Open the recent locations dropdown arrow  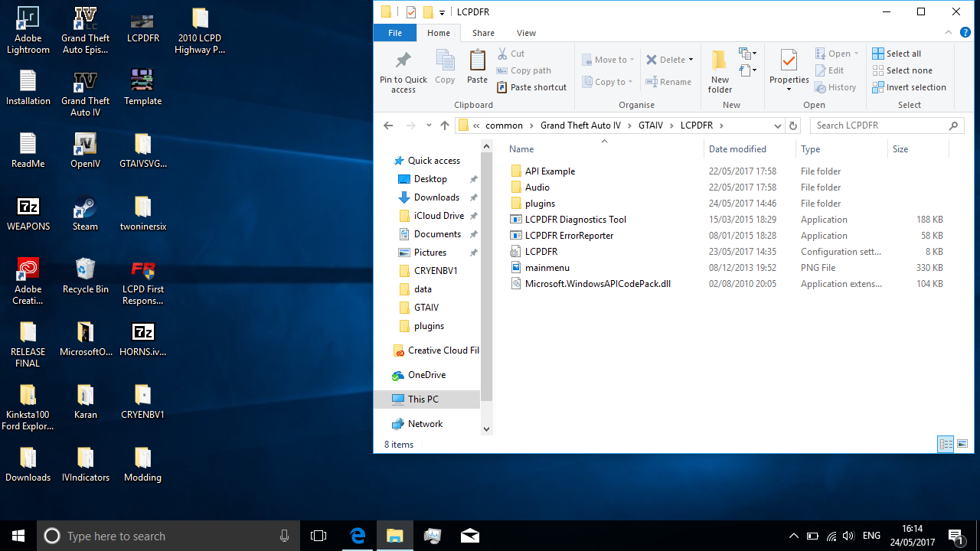(428, 126)
